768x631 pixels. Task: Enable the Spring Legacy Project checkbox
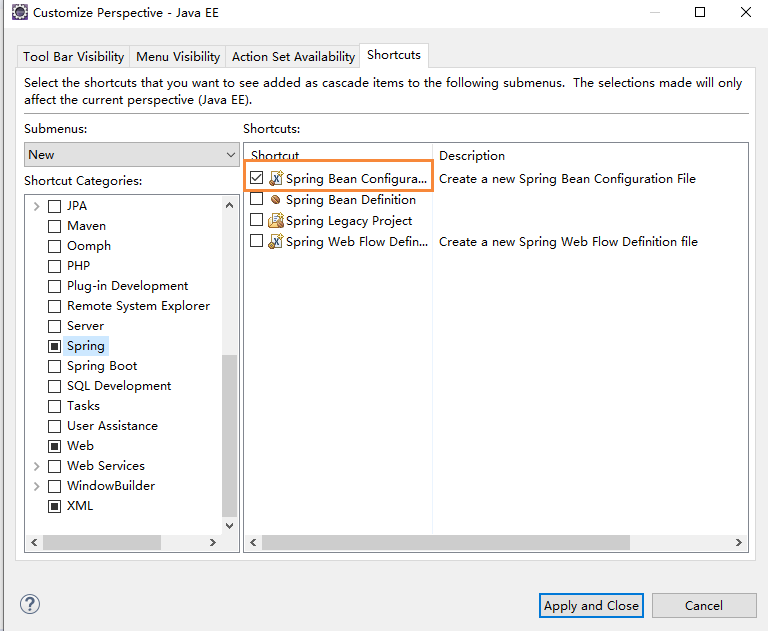pos(256,219)
